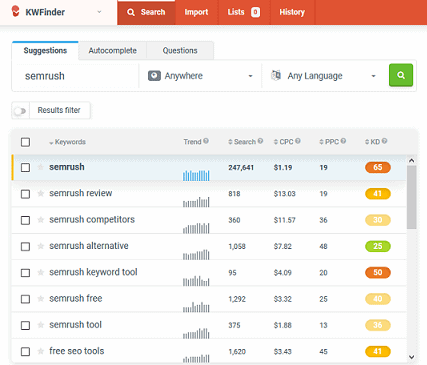The image size is (427, 365).
Task: Click the $13.03 CPC value
Action: coord(285,194)
